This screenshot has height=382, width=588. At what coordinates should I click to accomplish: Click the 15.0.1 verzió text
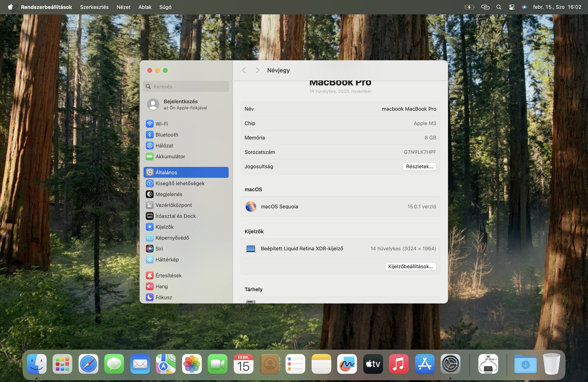[422, 207]
